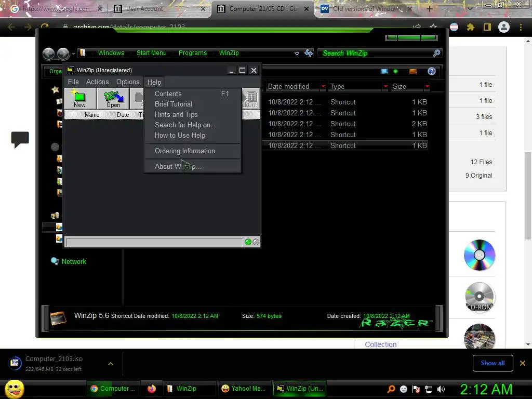Image resolution: width=532 pixels, height=399 pixels.
Task: Click the Firefox icon on taskbar
Action: [152, 389]
